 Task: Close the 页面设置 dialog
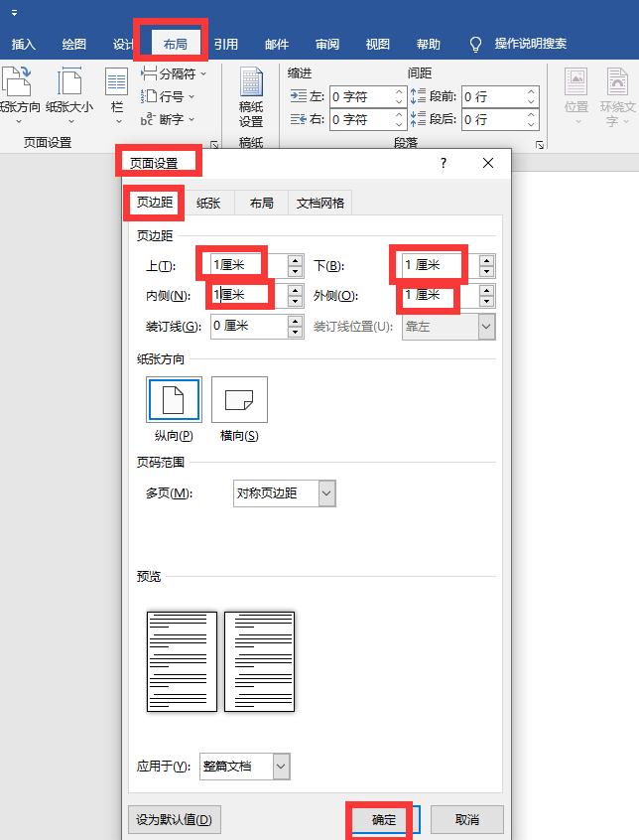(488, 163)
